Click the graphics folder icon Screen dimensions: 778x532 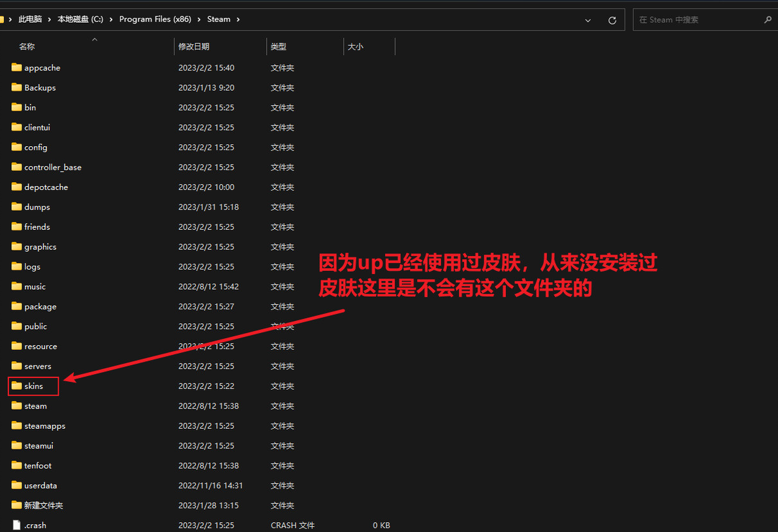click(16, 246)
